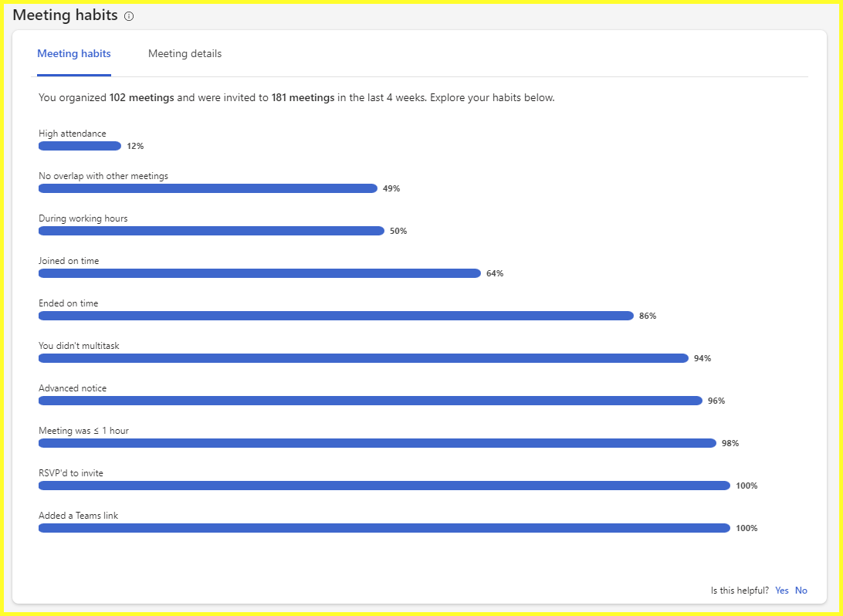Answer No to Is this helpful

801,591
